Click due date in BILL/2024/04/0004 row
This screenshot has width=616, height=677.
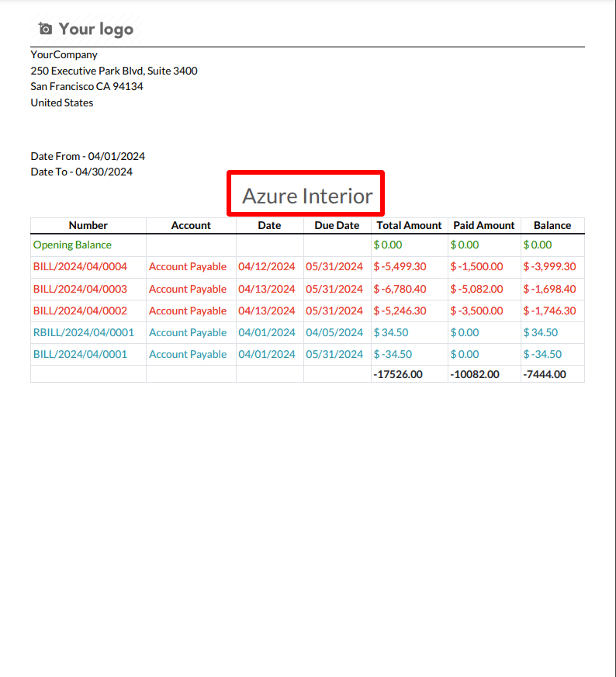(x=334, y=266)
